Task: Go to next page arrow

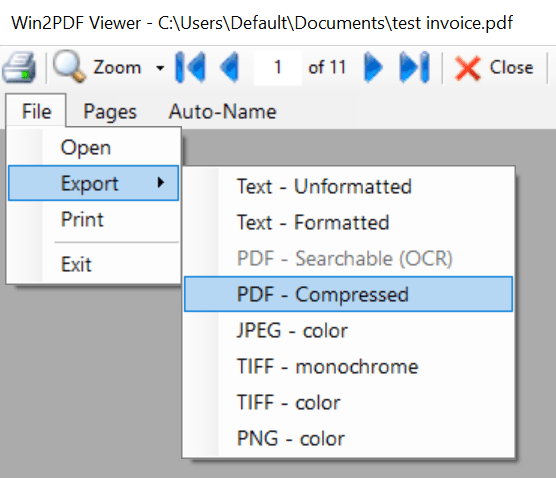Action: coord(374,67)
